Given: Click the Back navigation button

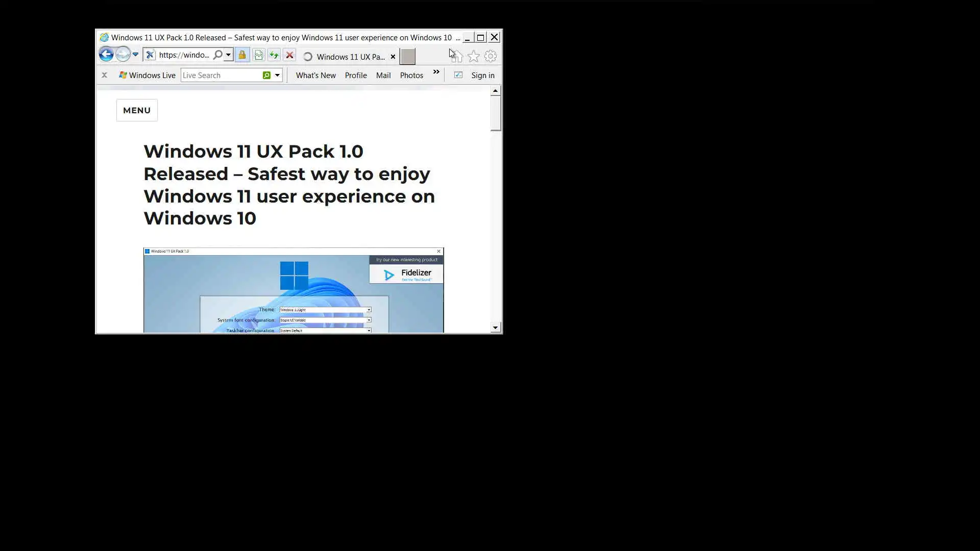Looking at the screenshot, I should (106, 55).
